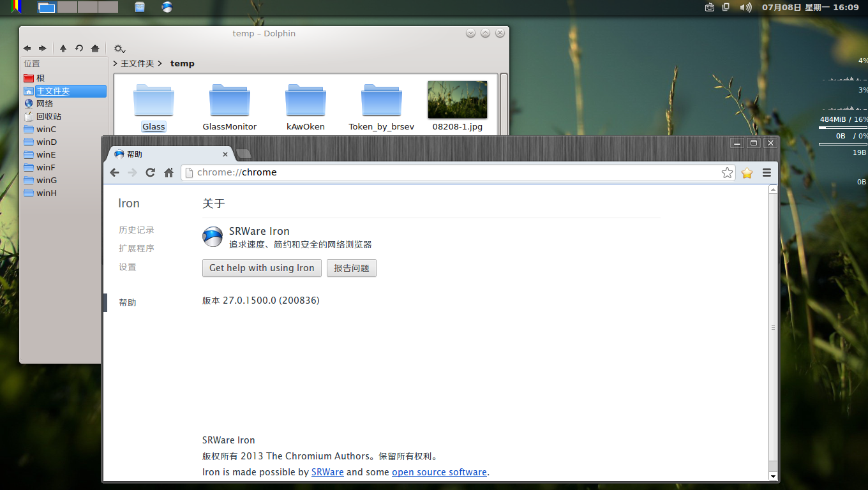The image size is (868, 490).
Task: Select the kAwOken folder icon
Action: coord(306,100)
